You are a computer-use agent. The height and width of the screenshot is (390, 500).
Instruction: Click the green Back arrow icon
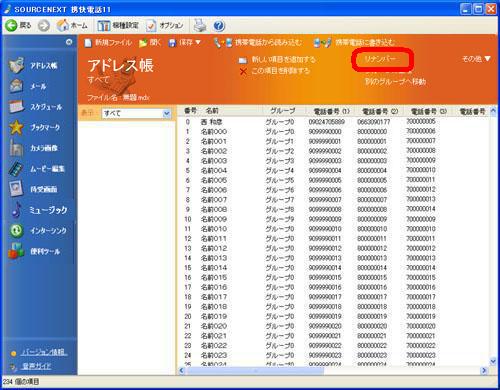coord(11,25)
